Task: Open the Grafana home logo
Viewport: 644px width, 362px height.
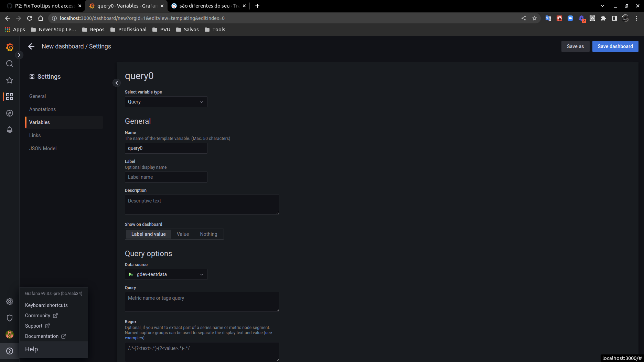Action: tap(10, 47)
